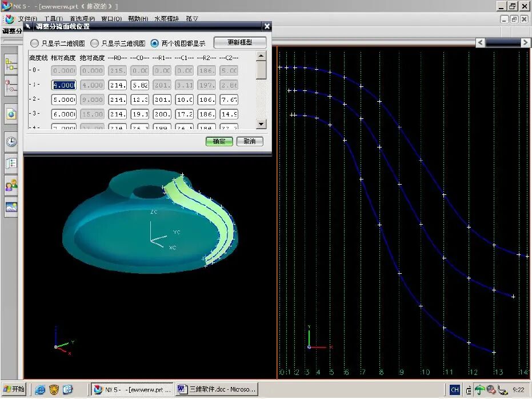The width and height of the screenshot is (532, 399).
Task: Click the safely remove hardware tray icon
Action: click(502, 390)
